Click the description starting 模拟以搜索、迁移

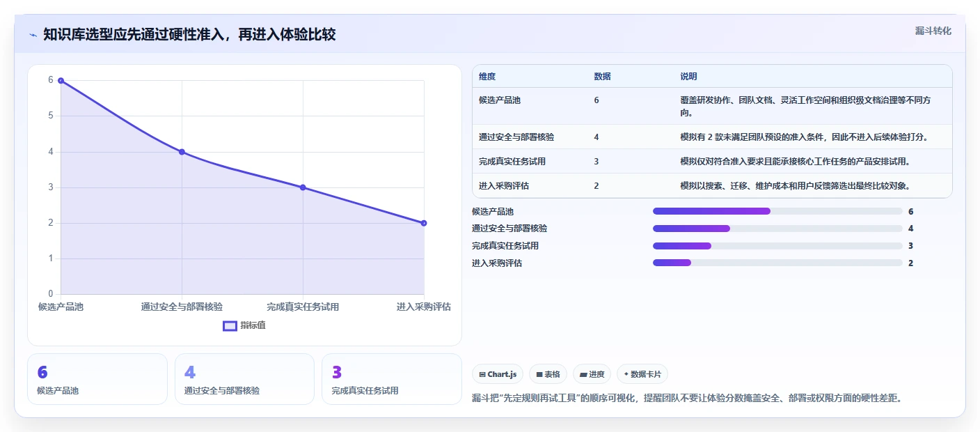point(796,185)
